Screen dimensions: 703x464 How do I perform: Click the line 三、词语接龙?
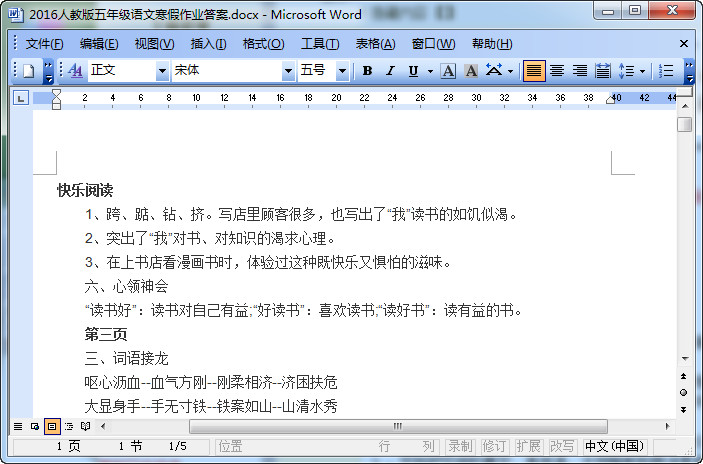[x=126, y=359]
